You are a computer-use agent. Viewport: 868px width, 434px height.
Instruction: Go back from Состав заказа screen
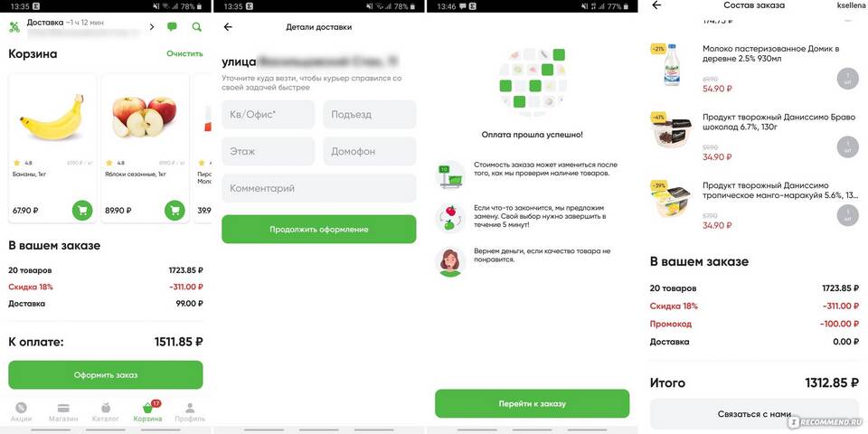pyautogui.click(x=656, y=5)
